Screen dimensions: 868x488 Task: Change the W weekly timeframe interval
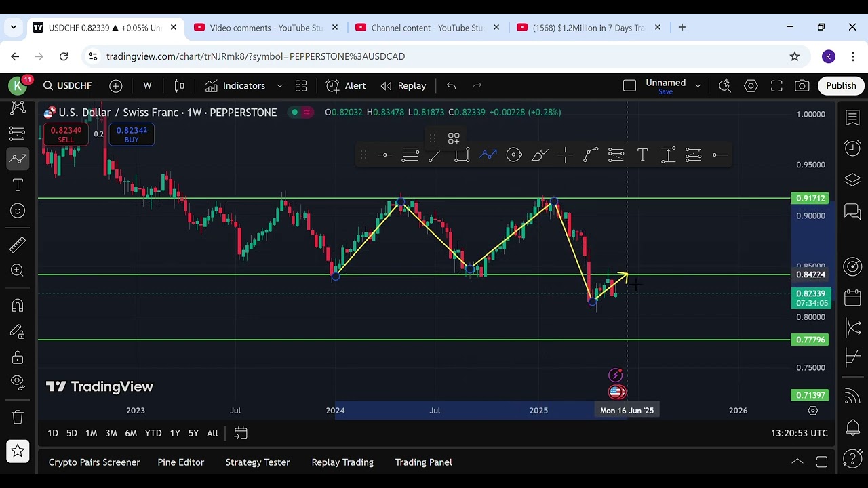pyautogui.click(x=147, y=86)
